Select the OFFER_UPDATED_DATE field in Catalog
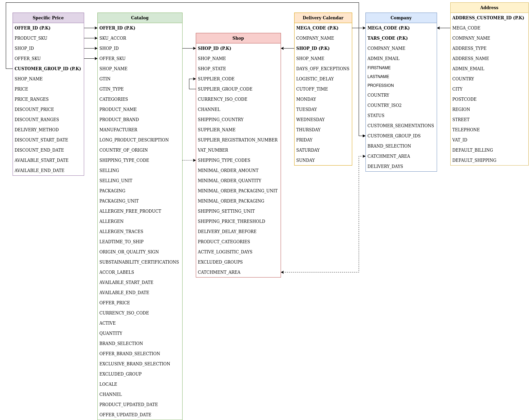 pyautogui.click(x=125, y=415)
